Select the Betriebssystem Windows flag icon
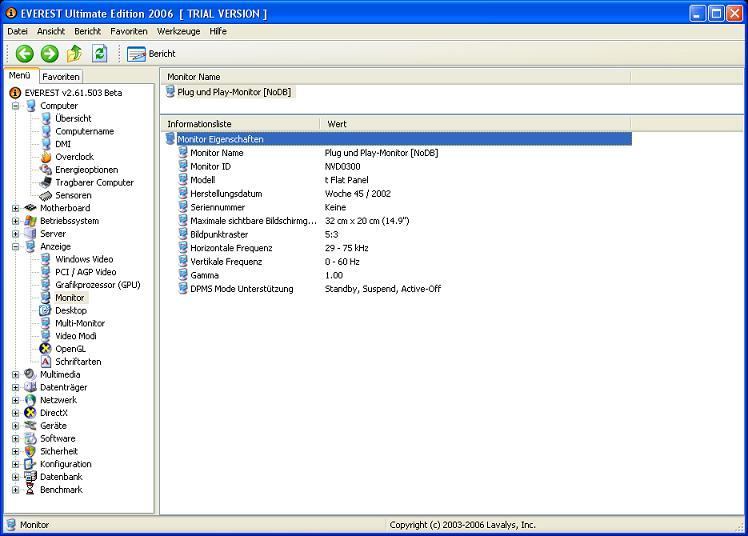748x536 pixels. (31, 221)
